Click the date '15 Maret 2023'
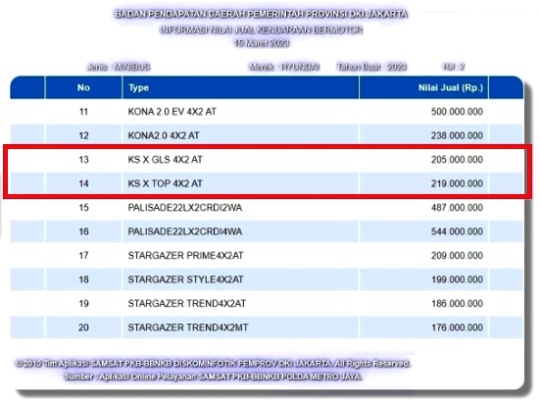Screen dimensions: 540x404 pos(261,43)
